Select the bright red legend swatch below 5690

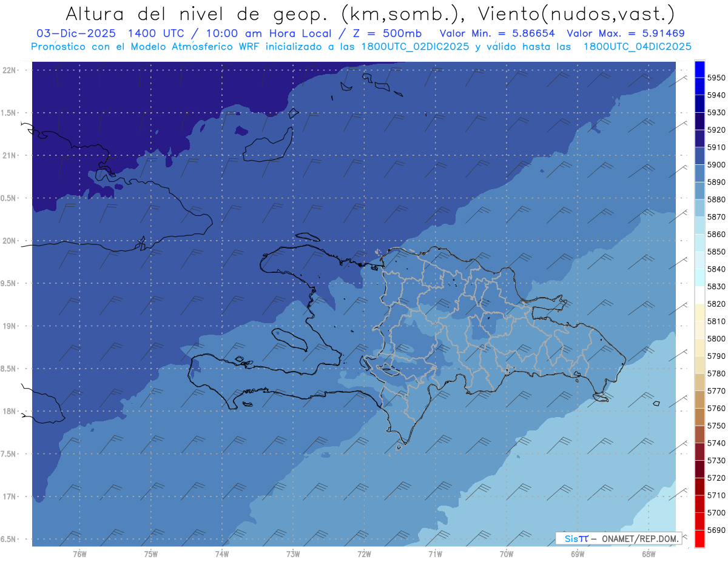[x=699, y=539]
